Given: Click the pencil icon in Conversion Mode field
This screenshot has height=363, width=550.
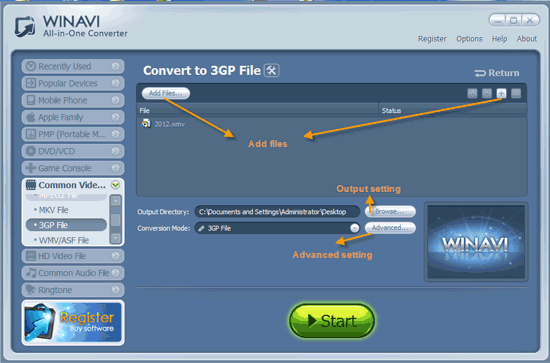Looking at the screenshot, I should [x=201, y=228].
